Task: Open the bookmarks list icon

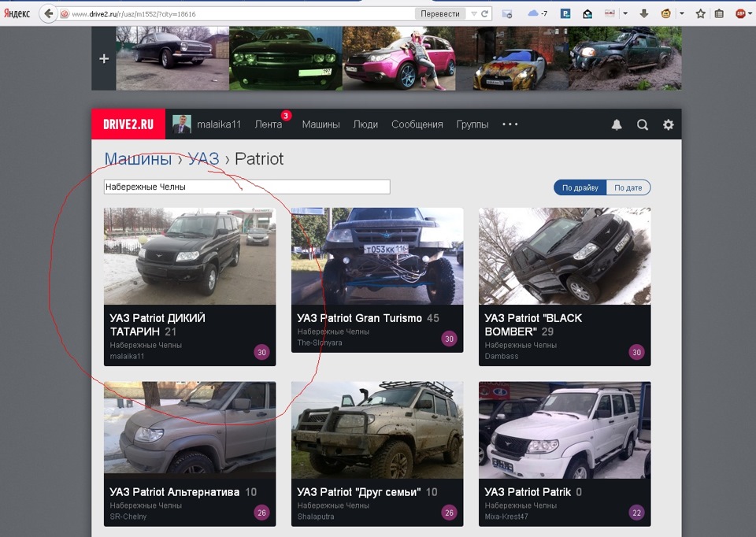Action: [x=719, y=14]
